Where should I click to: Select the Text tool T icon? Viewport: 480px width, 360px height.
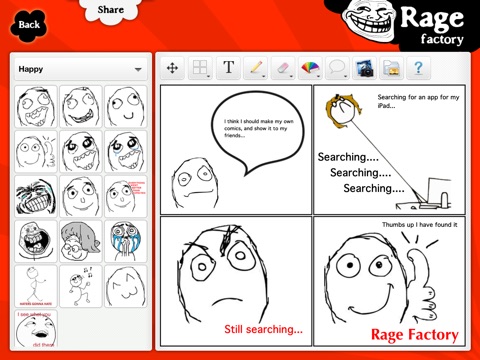[x=228, y=68]
